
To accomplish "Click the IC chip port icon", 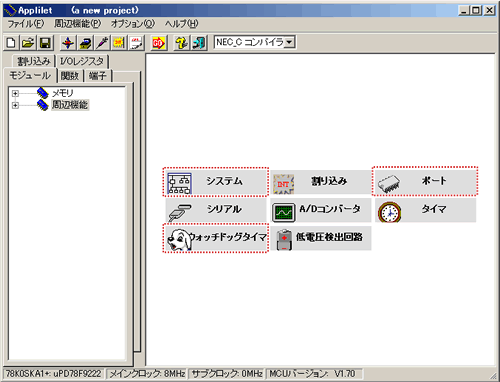I will [x=389, y=184].
